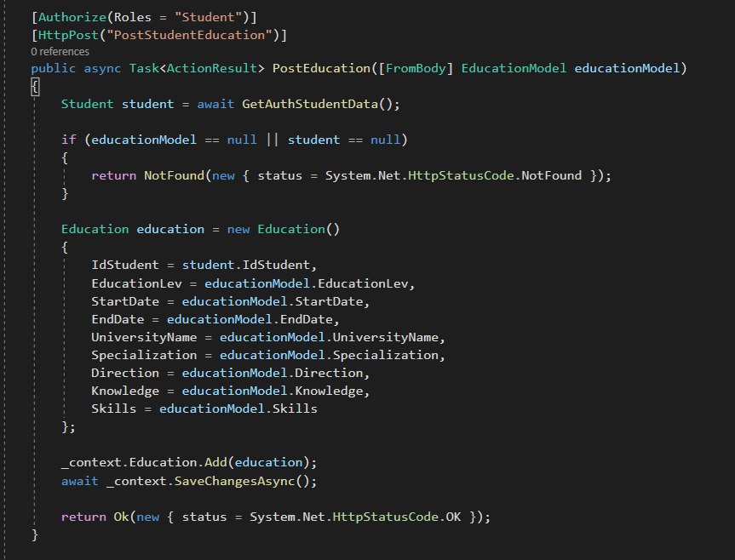Click the return NotFound keyword
Image resolution: width=735 pixels, height=560 pixels.
[x=114, y=175]
